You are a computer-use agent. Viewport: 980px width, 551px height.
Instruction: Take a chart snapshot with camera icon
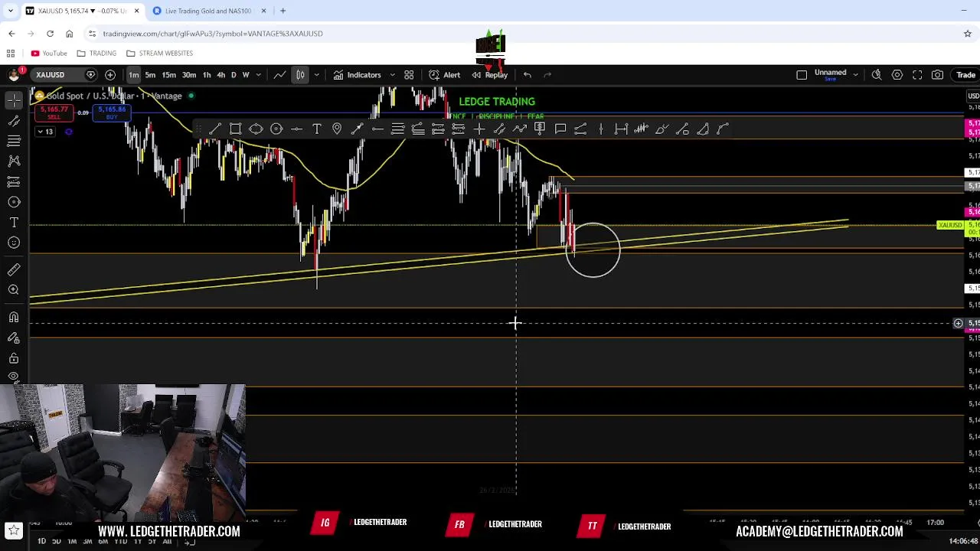[937, 75]
